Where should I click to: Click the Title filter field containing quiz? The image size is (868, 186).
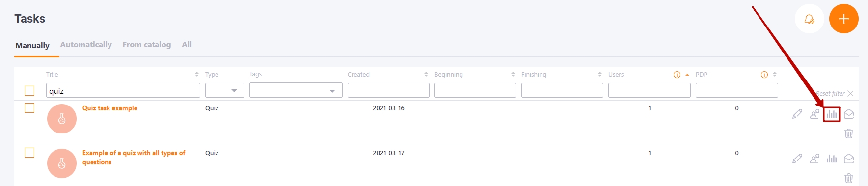pyautogui.click(x=123, y=90)
